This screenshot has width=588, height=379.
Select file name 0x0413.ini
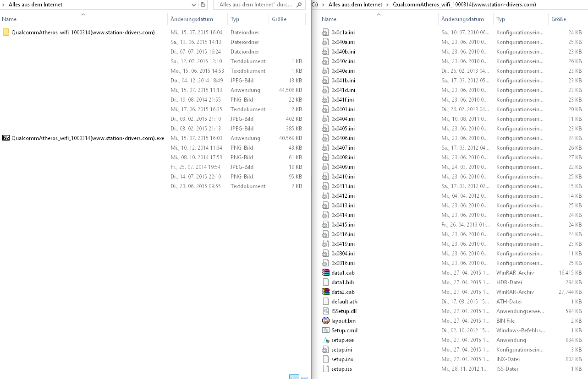click(x=343, y=206)
